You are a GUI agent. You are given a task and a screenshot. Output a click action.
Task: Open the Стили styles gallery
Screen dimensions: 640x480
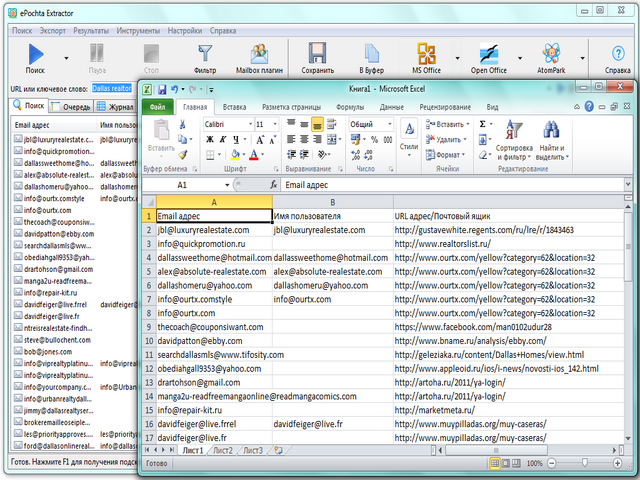click(x=409, y=138)
